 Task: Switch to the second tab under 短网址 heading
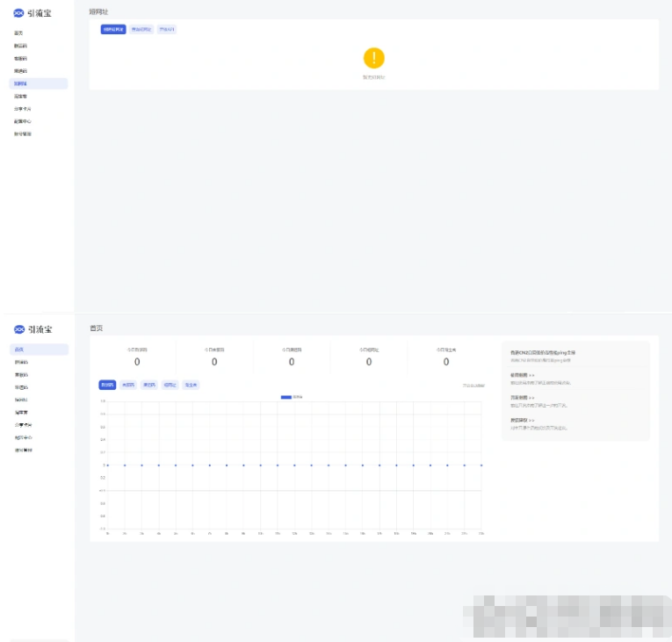click(x=141, y=29)
